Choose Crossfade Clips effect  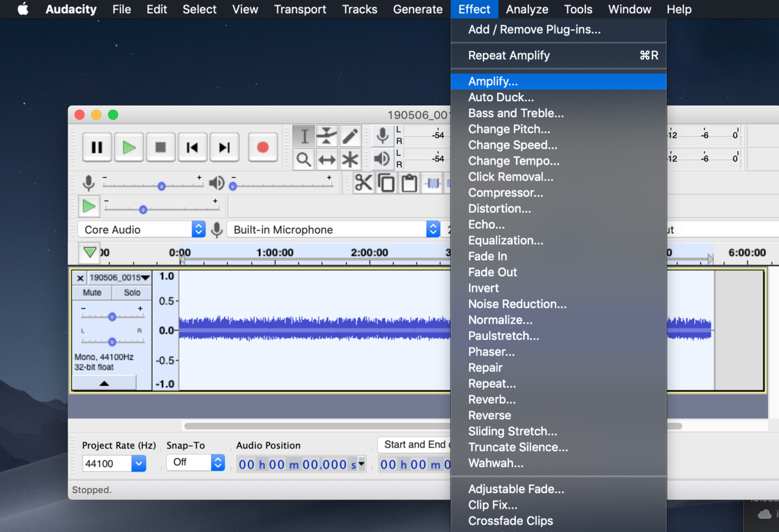(558, 521)
